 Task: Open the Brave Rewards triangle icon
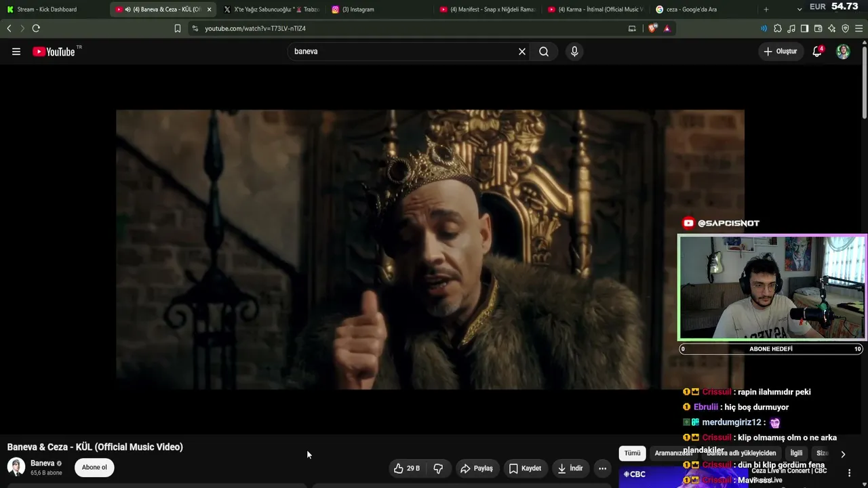point(667,28)
